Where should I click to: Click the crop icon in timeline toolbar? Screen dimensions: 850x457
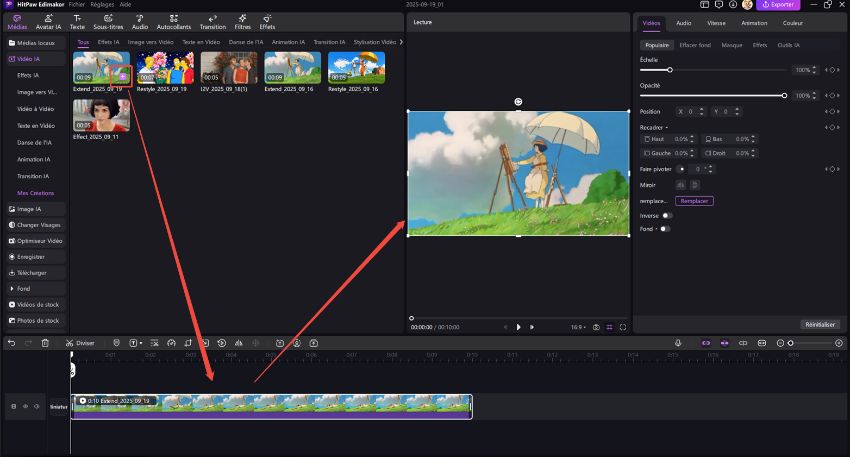pos(188,343)
